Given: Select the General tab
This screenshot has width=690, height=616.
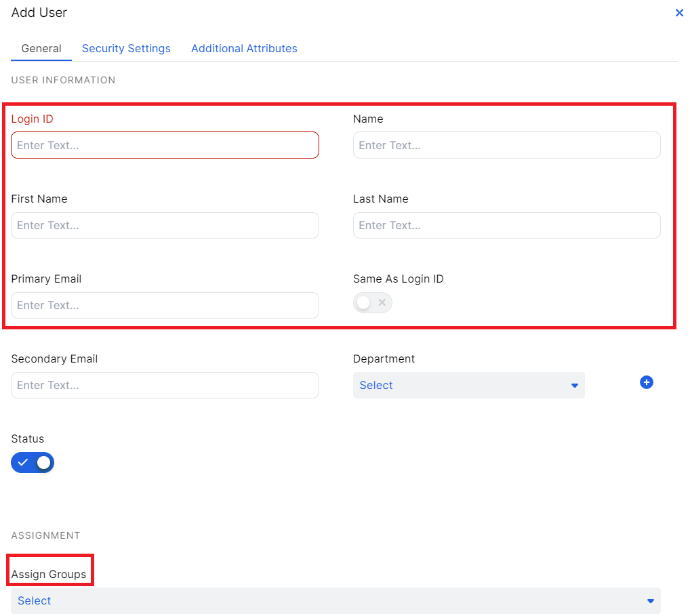Looking at the screenshot, I should coord(41,49).
